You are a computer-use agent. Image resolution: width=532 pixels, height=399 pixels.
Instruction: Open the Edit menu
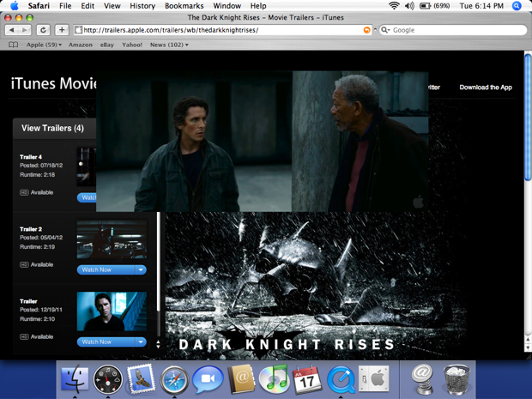tap(88, 6)
